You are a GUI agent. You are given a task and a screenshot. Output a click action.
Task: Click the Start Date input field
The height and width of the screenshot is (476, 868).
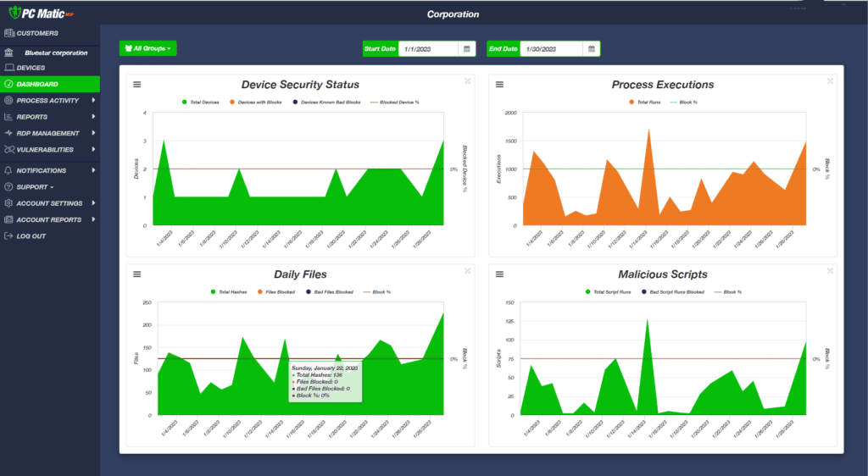(428, 48)
